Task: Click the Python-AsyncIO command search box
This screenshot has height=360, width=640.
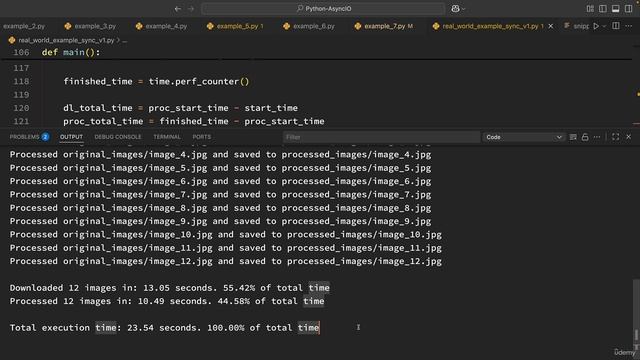Action: tap(323, 9)
